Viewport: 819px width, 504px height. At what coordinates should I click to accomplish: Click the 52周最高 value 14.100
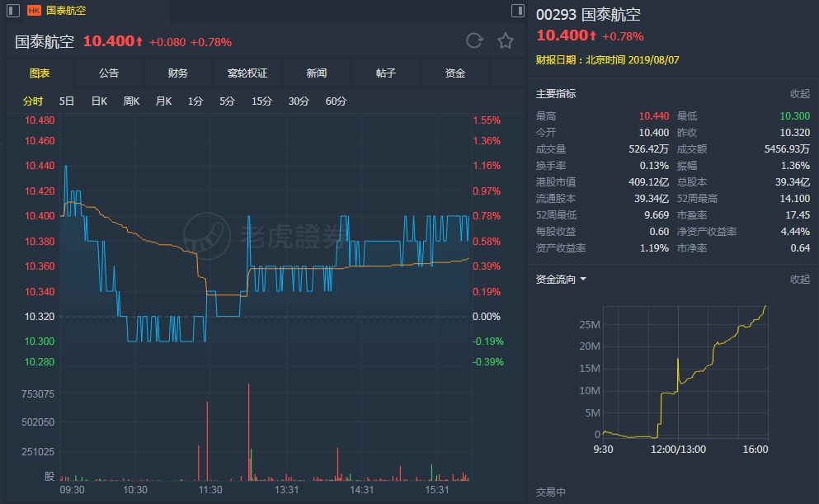pyautogui.click(x=795, y=199)
